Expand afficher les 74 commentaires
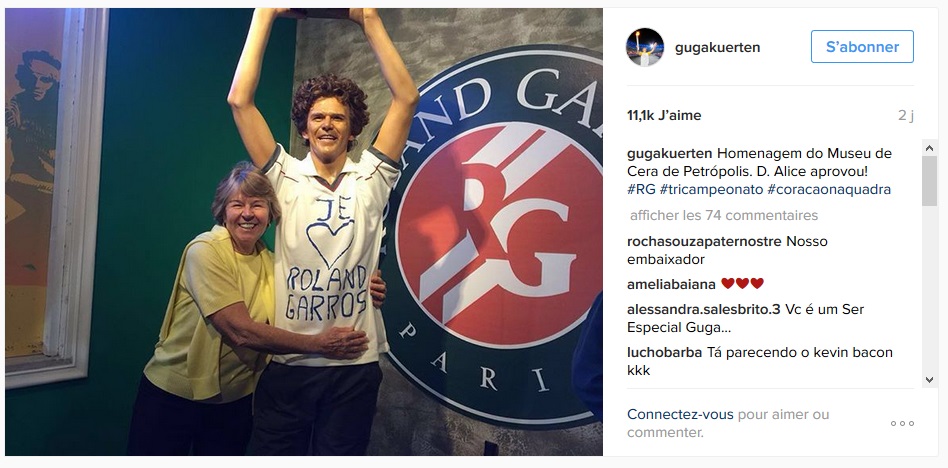Image resolution: width=948 pixels, height=468 pixels. coord(724,215)
